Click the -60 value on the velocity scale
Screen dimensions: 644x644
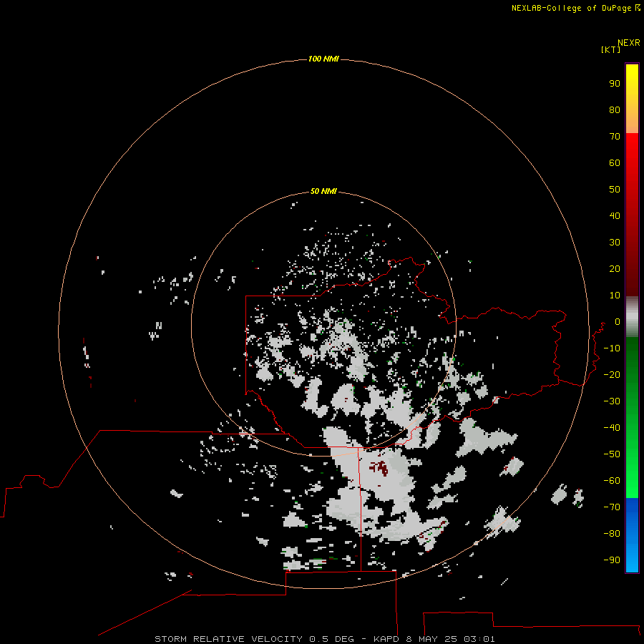coord(612,481)
